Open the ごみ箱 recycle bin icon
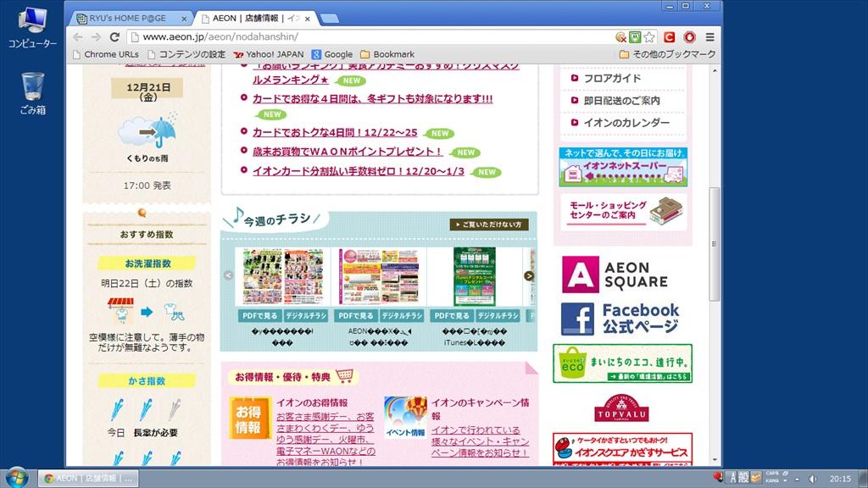 [x=33, y=93]
